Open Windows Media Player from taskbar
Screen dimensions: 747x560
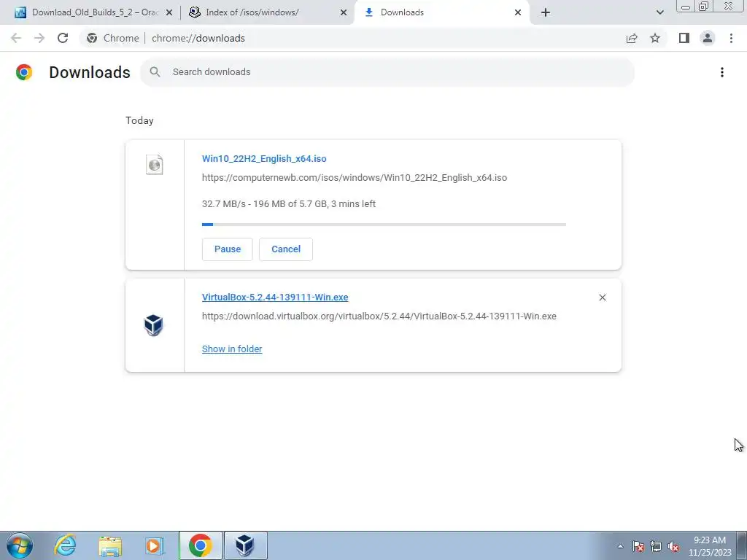pos(154,545)
